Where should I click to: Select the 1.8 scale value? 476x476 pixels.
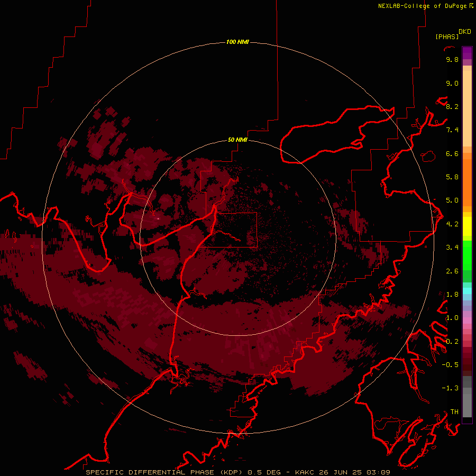point(452,295)
